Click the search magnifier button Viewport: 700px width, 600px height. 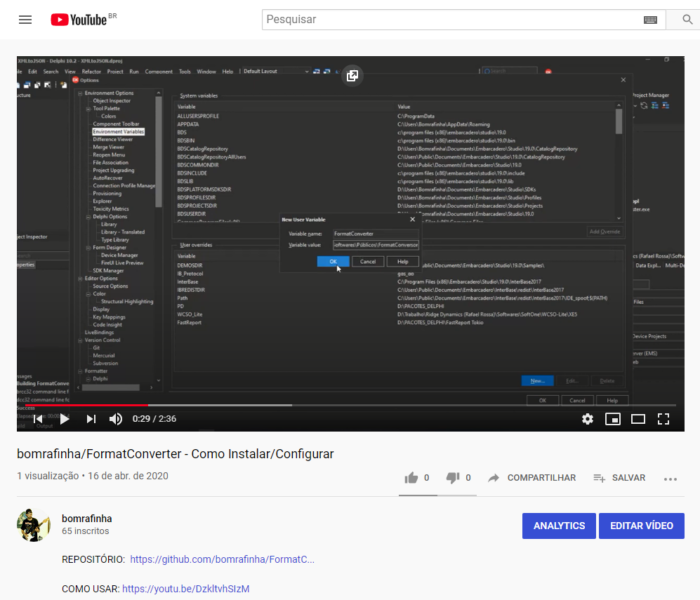click(687, 20)
